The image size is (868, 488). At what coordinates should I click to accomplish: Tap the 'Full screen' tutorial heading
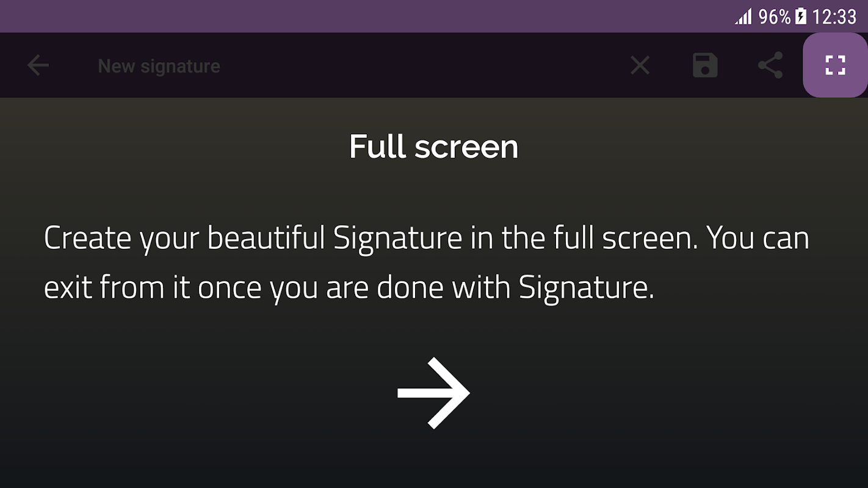433,147
